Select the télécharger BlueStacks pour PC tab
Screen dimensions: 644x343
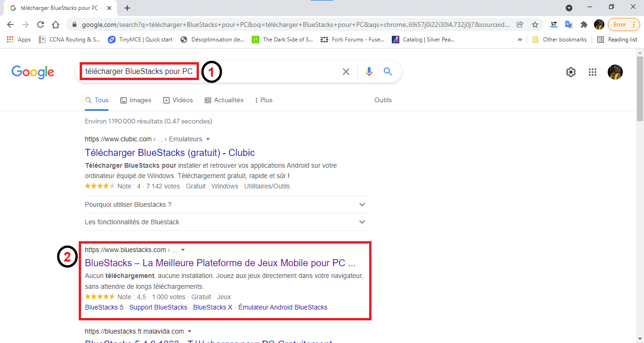pos(61,8)
